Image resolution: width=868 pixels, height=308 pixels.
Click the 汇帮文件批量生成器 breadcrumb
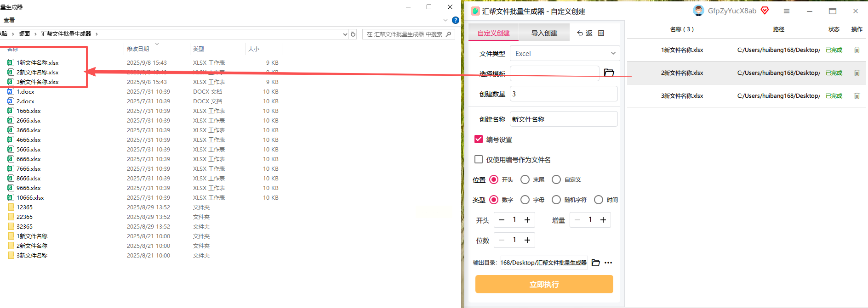pos(66,34)
